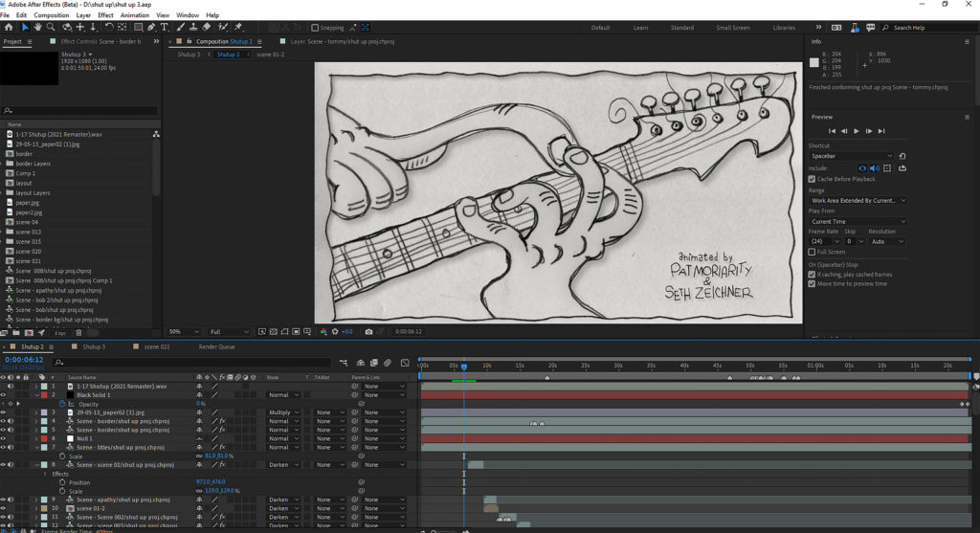Take a snapshot with camera icon
This screenshot has width=980, height=533.
click(368, 332)
